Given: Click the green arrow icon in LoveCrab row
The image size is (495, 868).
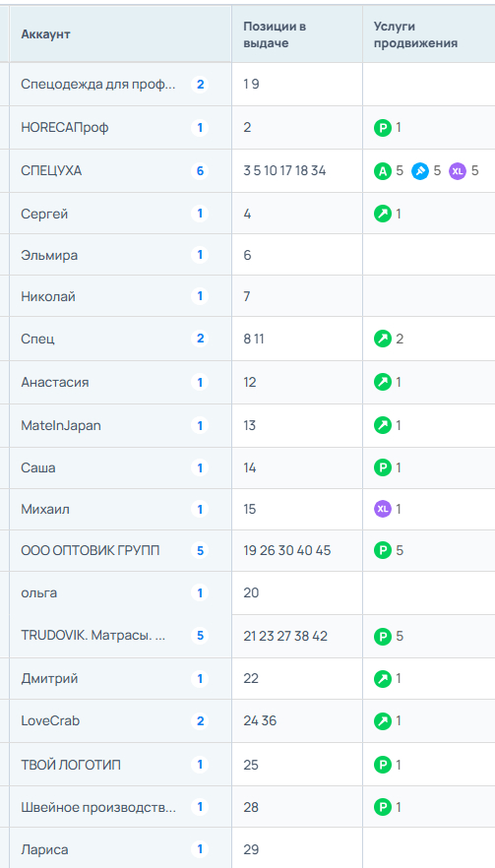Looking at the screenshot, I should click(x=383, y=720).
